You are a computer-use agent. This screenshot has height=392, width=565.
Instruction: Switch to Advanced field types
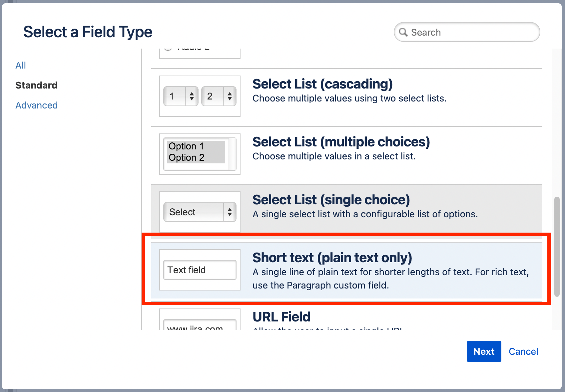pos(36,105)
